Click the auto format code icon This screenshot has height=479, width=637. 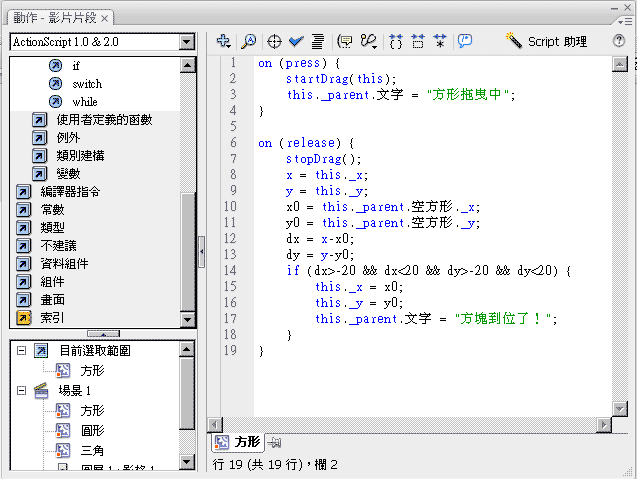317,41
